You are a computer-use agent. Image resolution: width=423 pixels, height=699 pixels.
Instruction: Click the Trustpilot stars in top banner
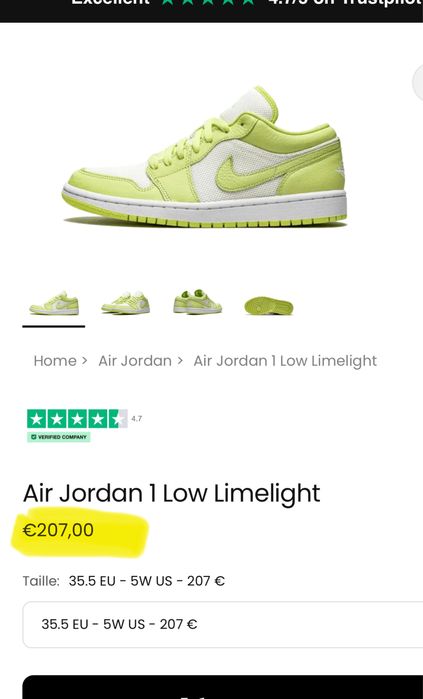[208, 3]
